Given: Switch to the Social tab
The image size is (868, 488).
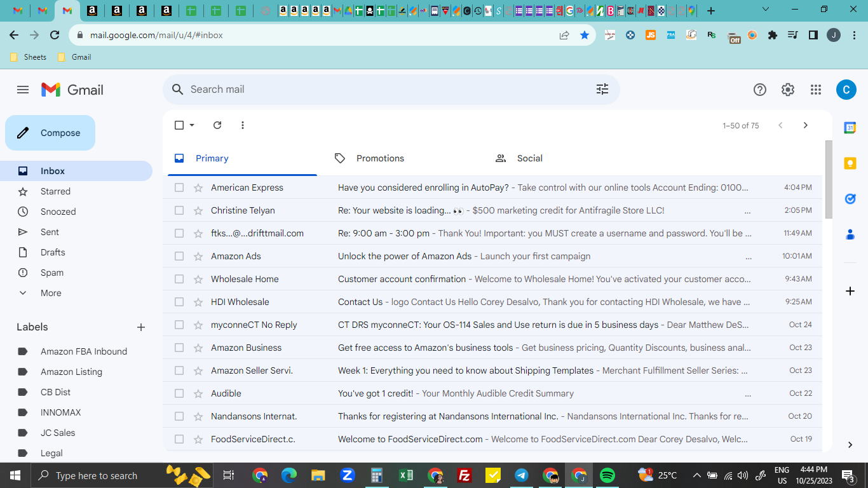Looking at the screenshot, I should (565, 158).
